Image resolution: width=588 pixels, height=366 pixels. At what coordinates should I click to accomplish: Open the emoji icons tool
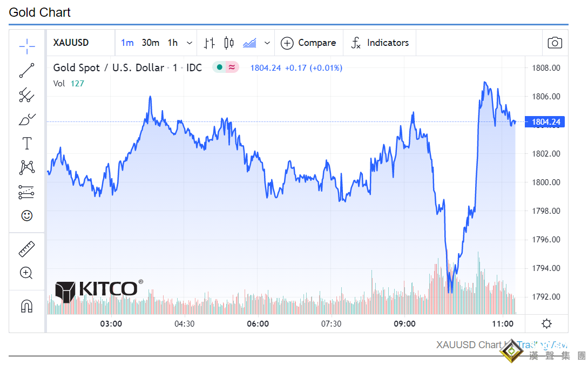[27, 216]
